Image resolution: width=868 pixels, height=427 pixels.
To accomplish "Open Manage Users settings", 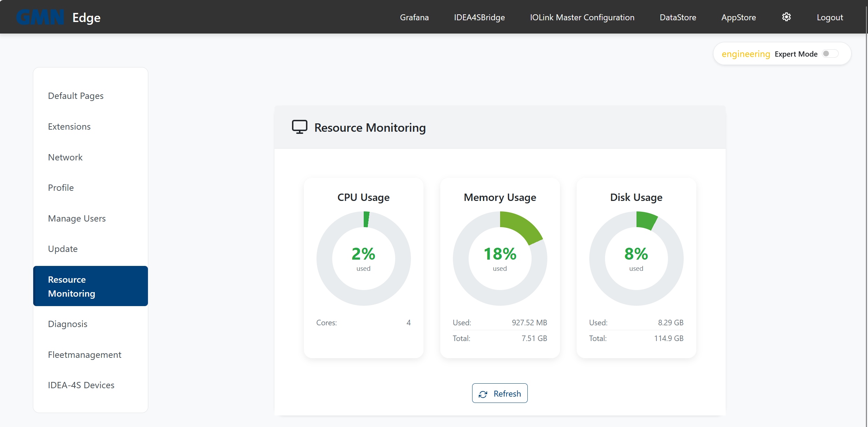I will coord(77,218).
